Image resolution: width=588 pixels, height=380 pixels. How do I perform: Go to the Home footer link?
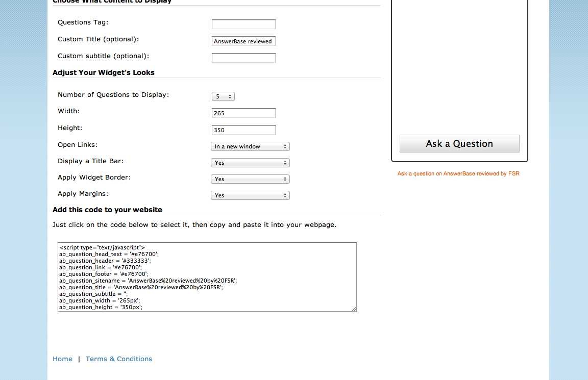click(62, 359)
